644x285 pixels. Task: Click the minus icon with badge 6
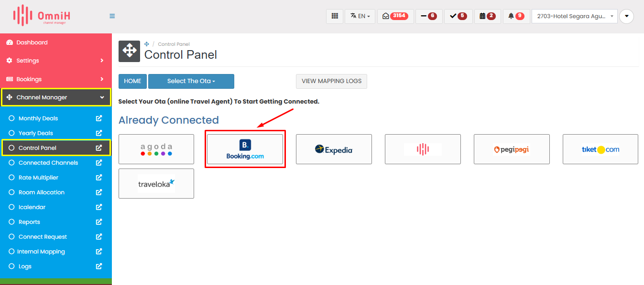point(429,16)
